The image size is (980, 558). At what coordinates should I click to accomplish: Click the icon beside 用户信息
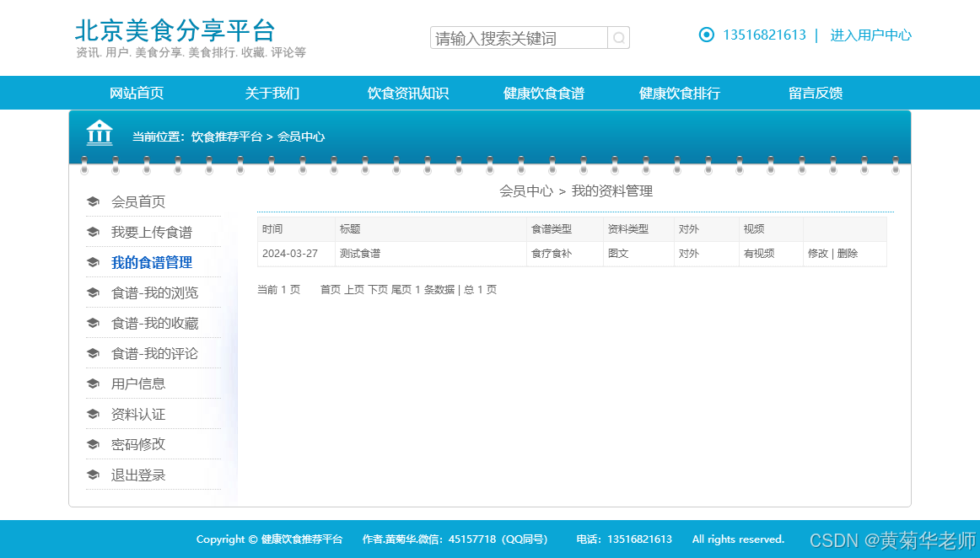coord(93,383)
